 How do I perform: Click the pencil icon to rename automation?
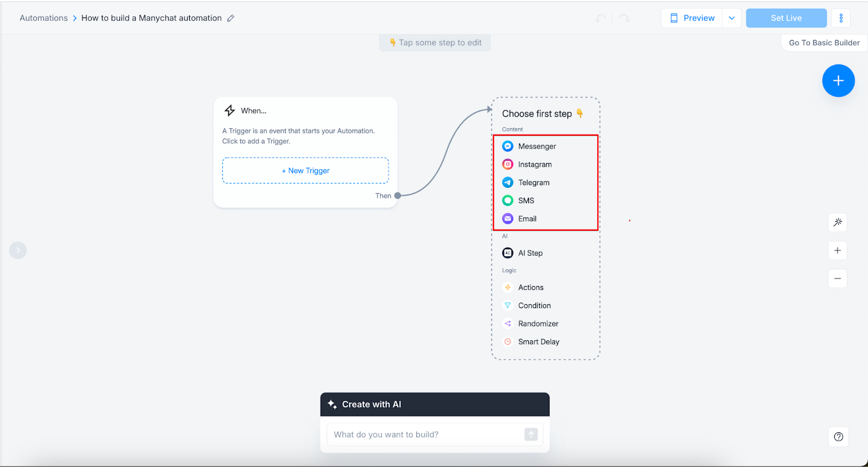[x=231, y=18]
